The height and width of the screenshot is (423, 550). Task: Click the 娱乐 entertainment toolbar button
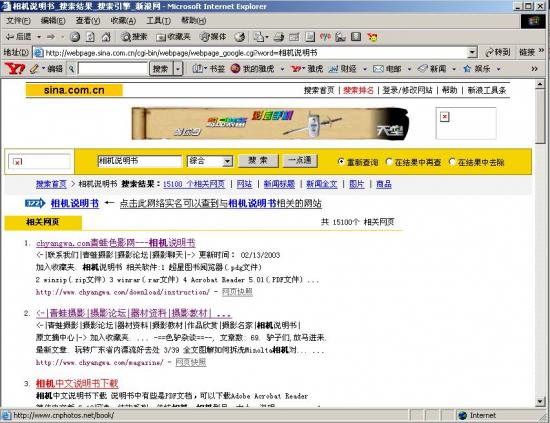[477, 69]
